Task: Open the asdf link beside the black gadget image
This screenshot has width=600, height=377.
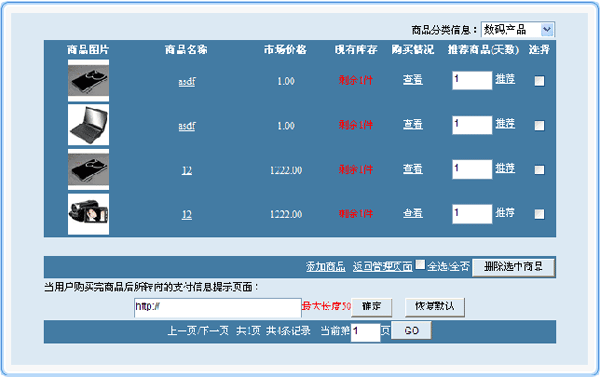Action: [187, 82]
